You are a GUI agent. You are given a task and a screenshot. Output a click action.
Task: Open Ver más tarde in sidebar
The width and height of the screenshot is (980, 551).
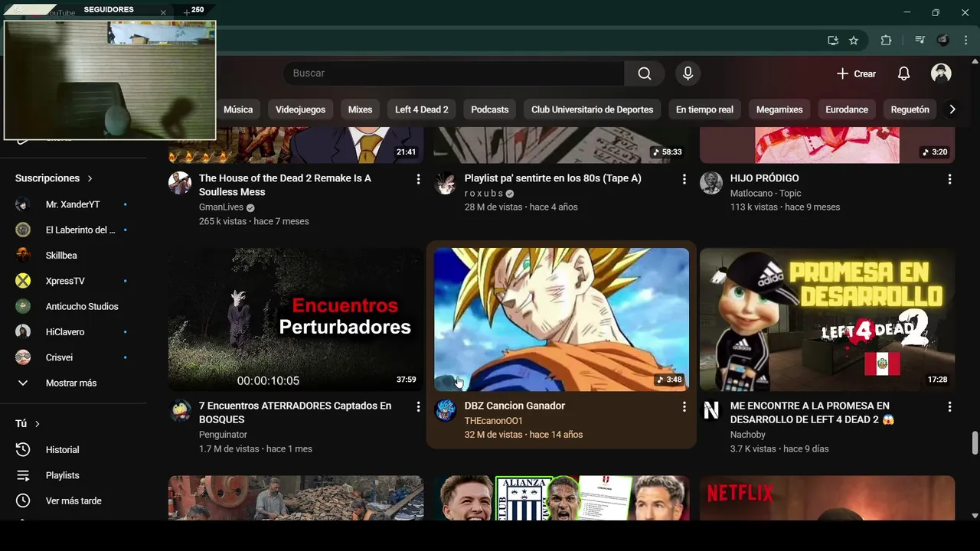(x=73, y=500)
